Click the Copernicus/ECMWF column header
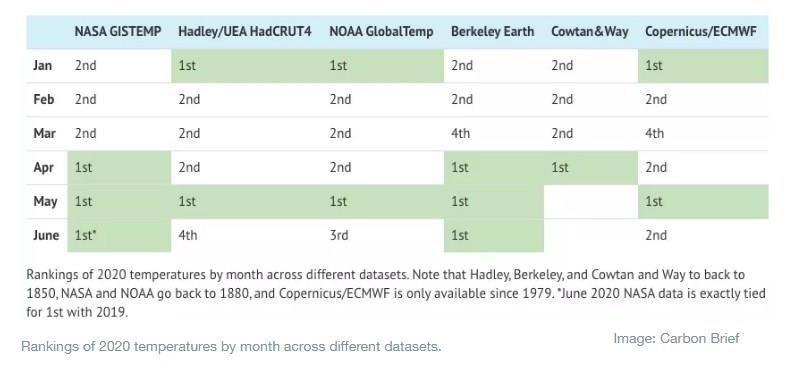Image resolution: width=811 pixels, height=387 pixels. pos(701,32)
